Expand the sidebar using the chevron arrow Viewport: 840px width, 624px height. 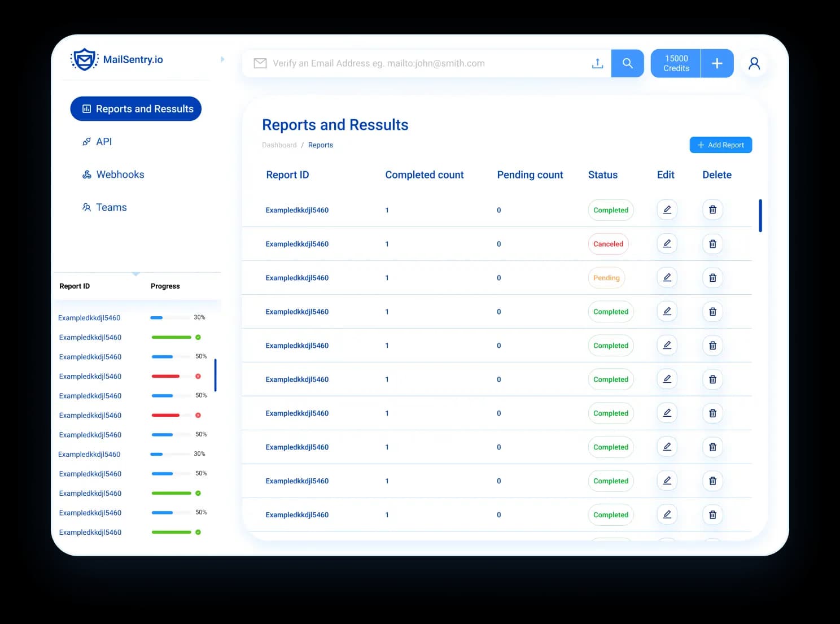tap(222, 59)
